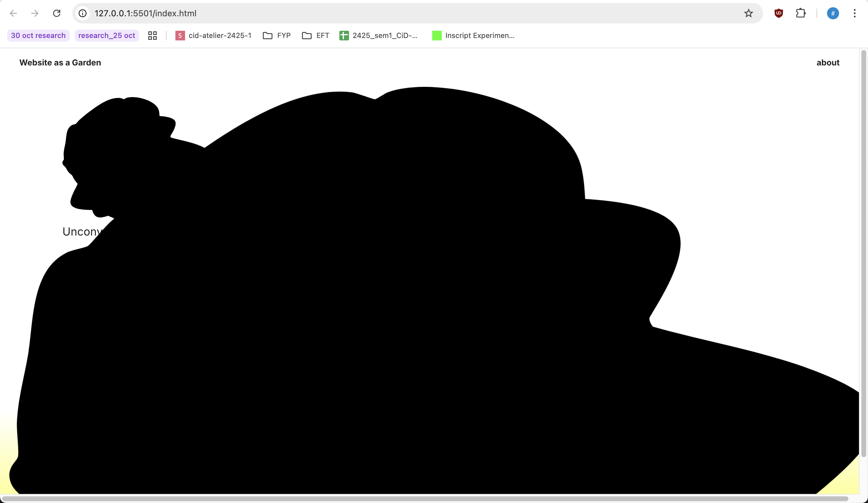This screenshot has width=868, height=503.
Task: Open the Extensions puzzle icon
Action: tap(800, 14)
